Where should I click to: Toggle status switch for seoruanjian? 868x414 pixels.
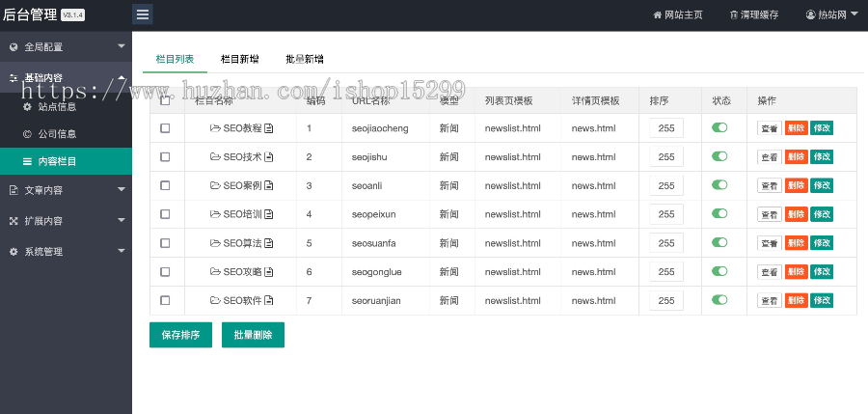coord(719,300)
